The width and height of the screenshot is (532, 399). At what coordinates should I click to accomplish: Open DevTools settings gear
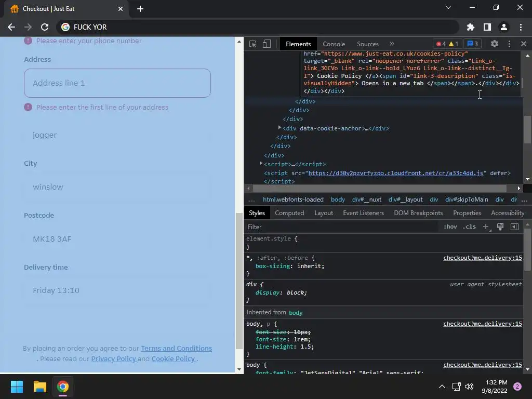click(x=495, y=44)
